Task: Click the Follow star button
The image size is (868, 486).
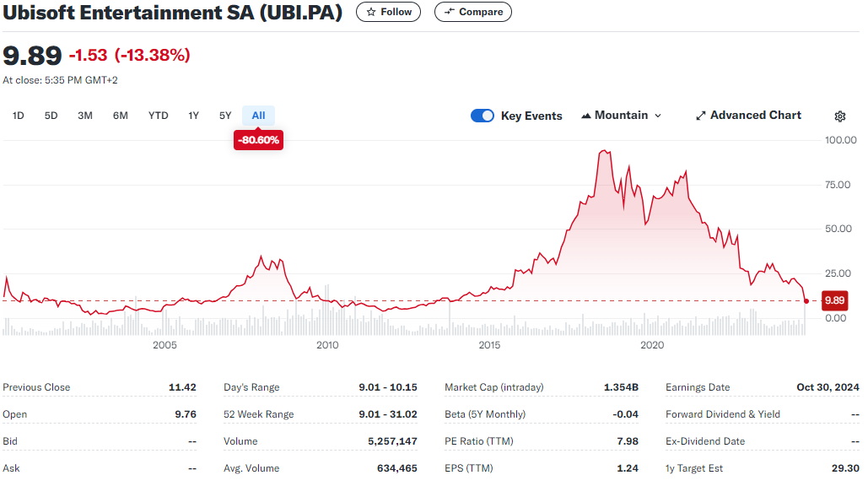Action: pyautogui.click(x=388, y=12)
